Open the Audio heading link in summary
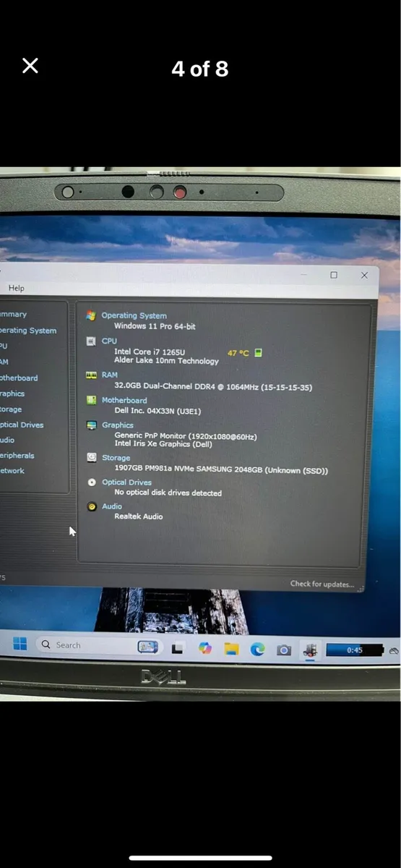 click(112, 506)
